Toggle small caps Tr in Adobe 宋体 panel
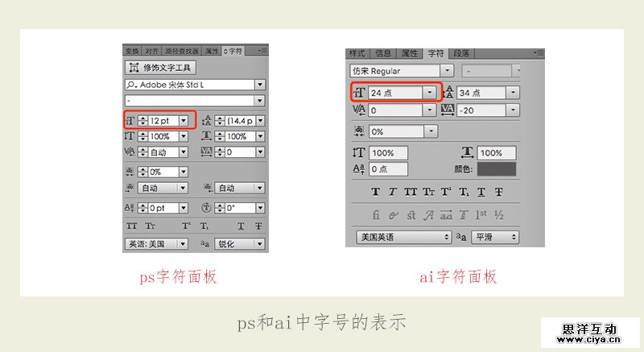This screenshot has width=644, height=352. click(x=151, y=226)
